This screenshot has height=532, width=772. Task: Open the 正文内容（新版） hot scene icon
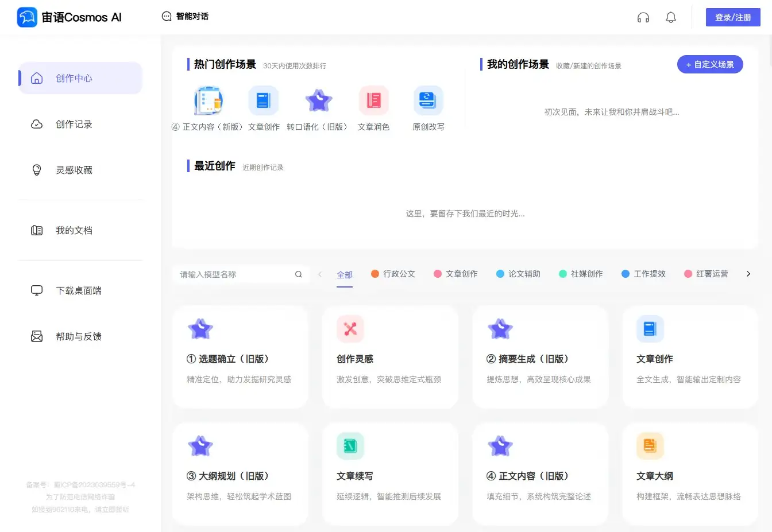point(208,100)
